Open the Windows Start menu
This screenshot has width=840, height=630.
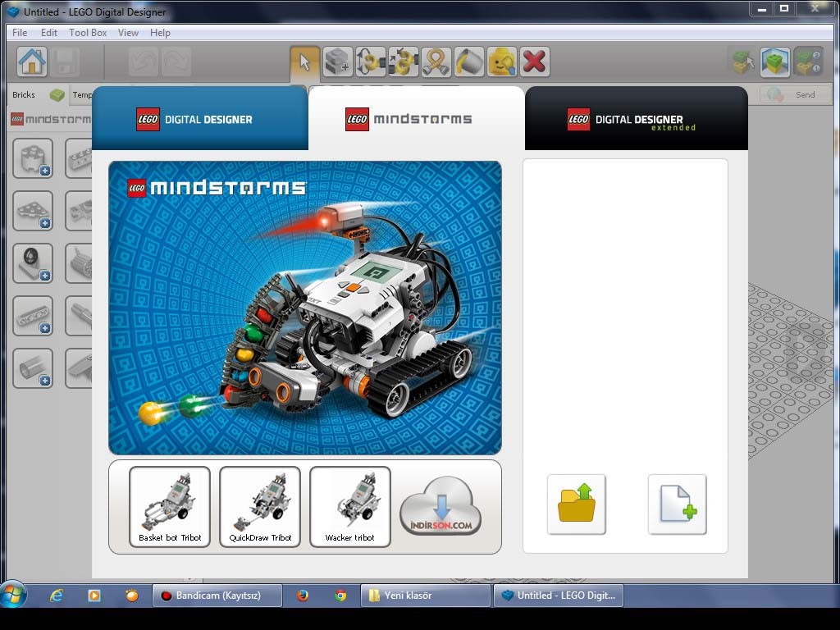(x=13, y=595)
